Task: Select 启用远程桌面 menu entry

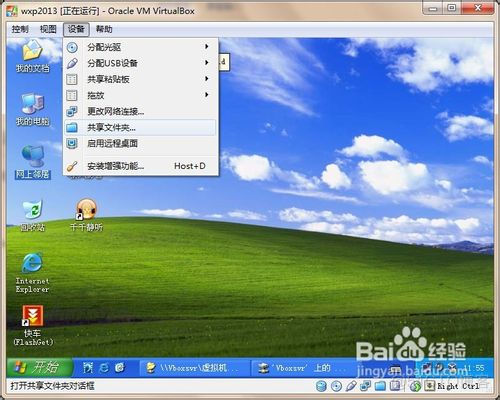Action: [140, 143]
